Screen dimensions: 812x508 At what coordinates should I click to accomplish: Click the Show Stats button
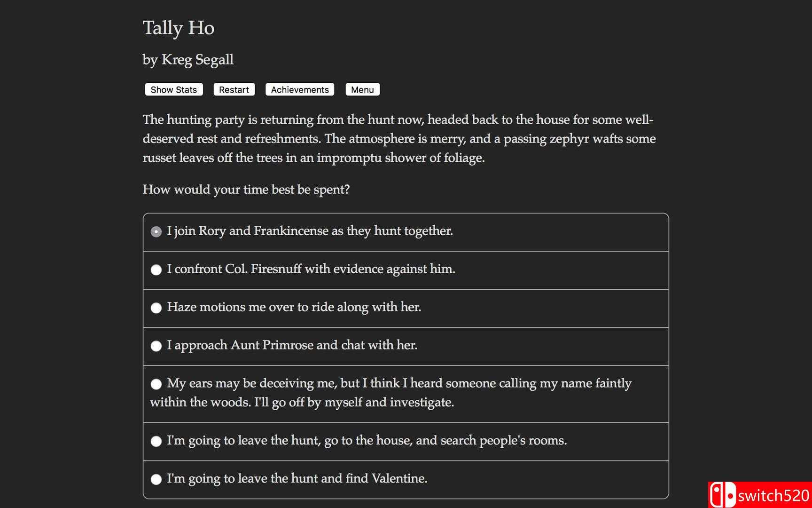(173, 90)
